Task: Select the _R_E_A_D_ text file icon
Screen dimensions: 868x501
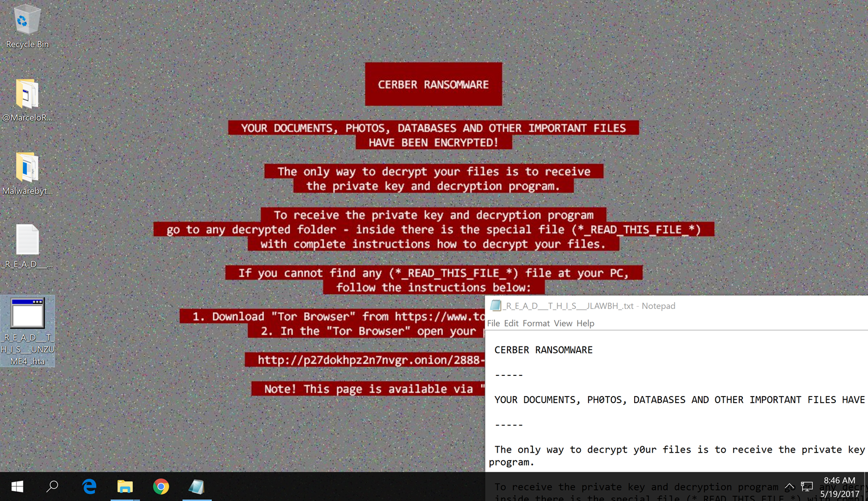Action: (x=27, y=246)
